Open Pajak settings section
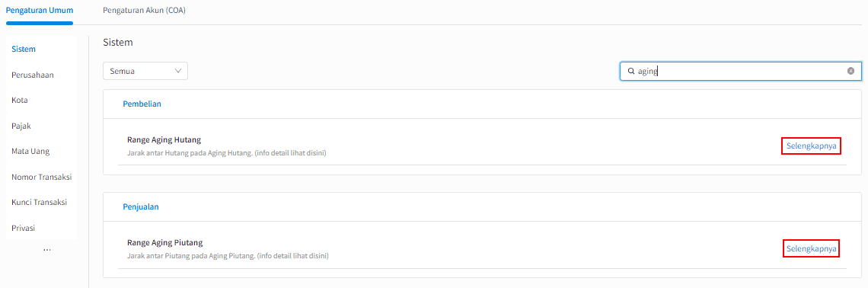This screenshot has width=868, height=288. click(21, 126)
